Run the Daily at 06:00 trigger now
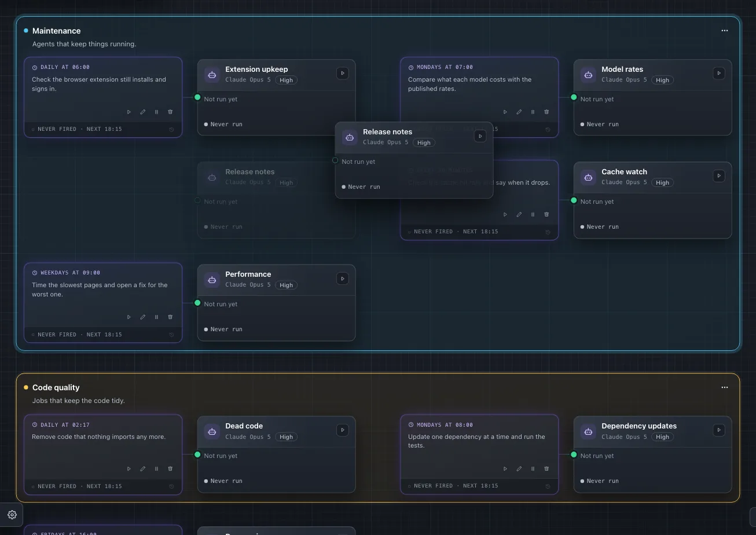This screenshot has height=535, width=756. 129,112
